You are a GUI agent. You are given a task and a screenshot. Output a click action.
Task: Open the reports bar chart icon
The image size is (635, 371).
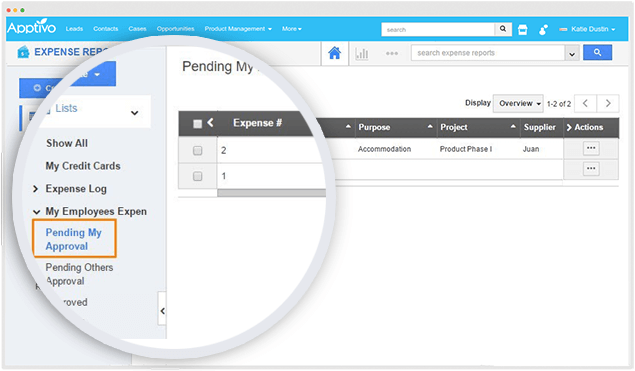click(x=362, y=53)
